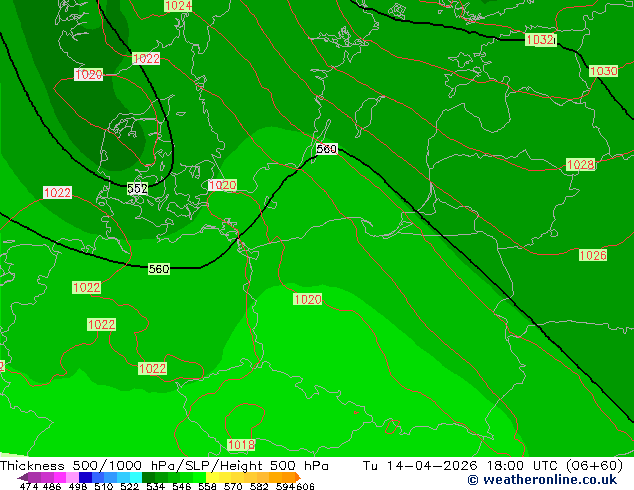Click the legend value 534

(155, 486)
